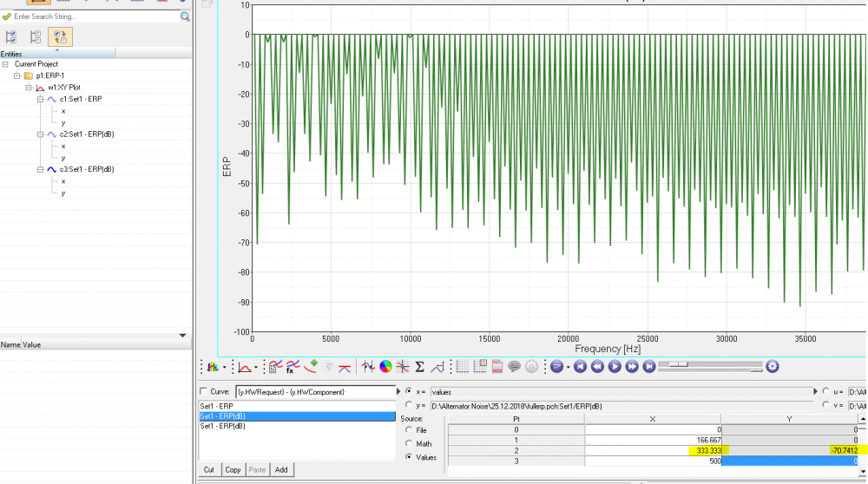This screenshot has width=868, height=484.
Task: Choose File as the data source
Action: point(409,430)
